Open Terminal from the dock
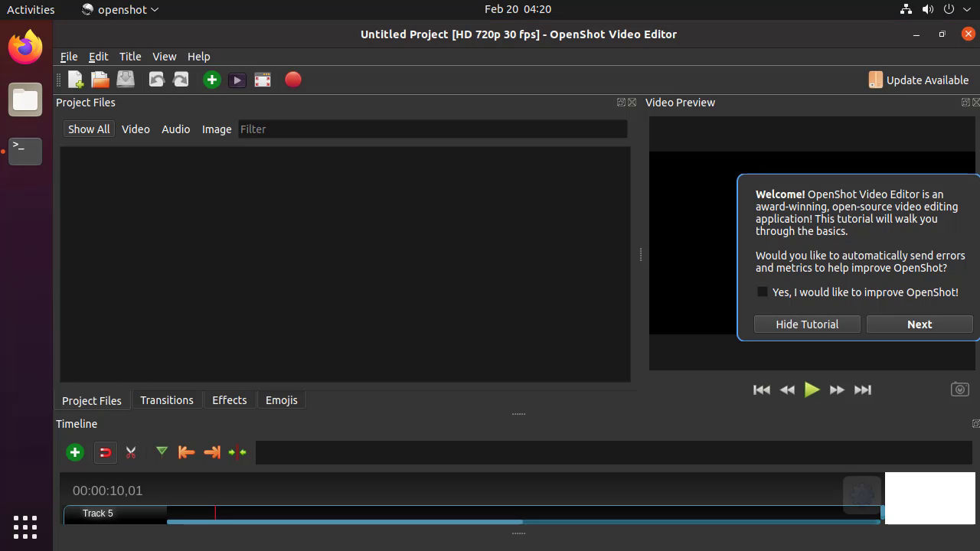The height and width of the screenshot is (551, 980). (25, 151)
